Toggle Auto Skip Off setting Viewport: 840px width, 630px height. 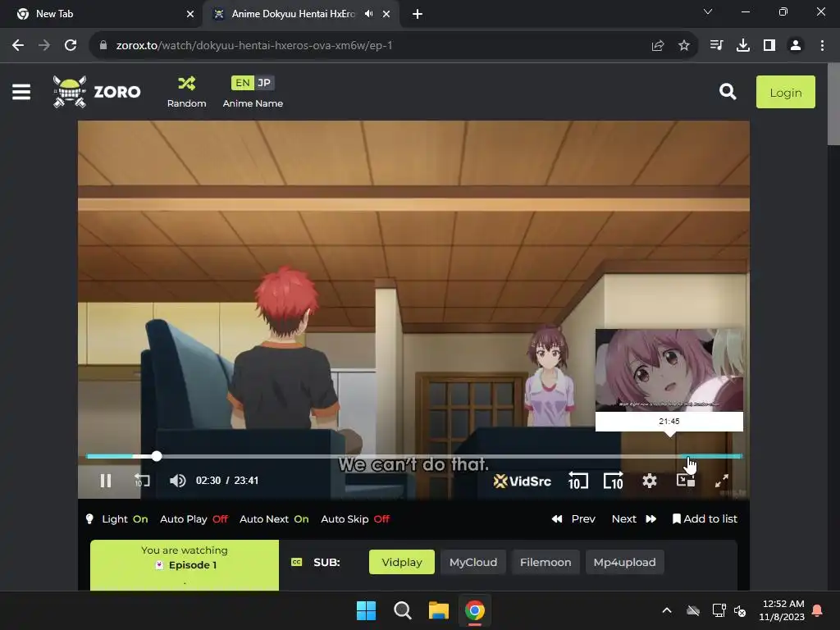coord(354,518)
